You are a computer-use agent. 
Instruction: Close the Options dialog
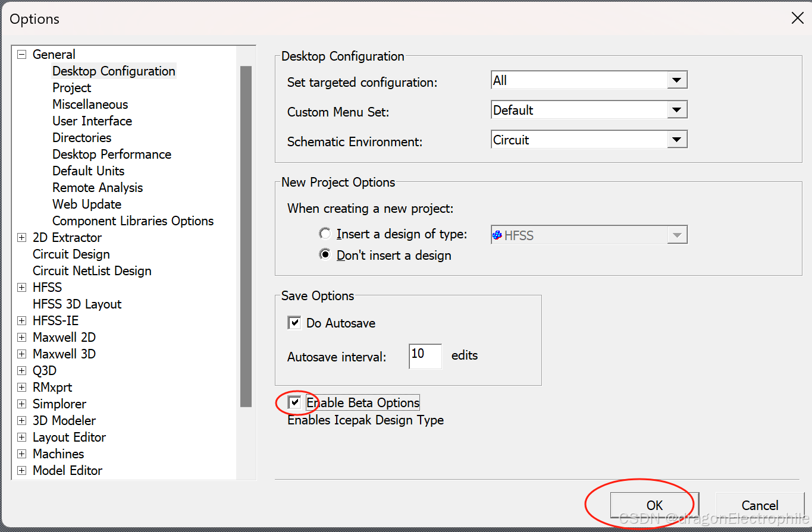[797, 18]
